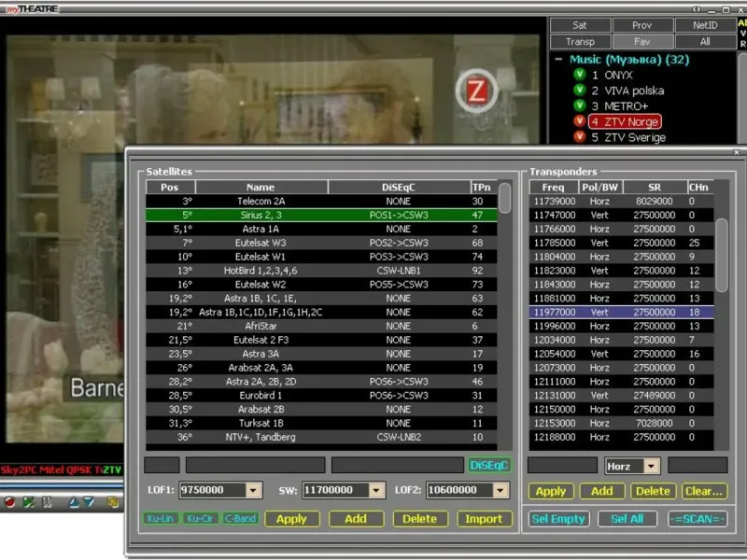
Task: Click the transponder frequency input field
Action: point(563,465)
